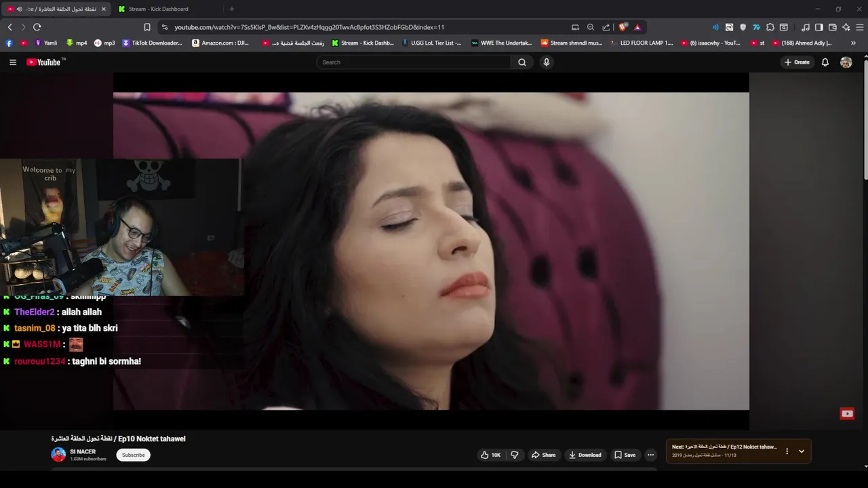The height and width of the screenshot is (488, 868).
Task: Click the share page icon in address bar
Action: click(x=606, y=27)
